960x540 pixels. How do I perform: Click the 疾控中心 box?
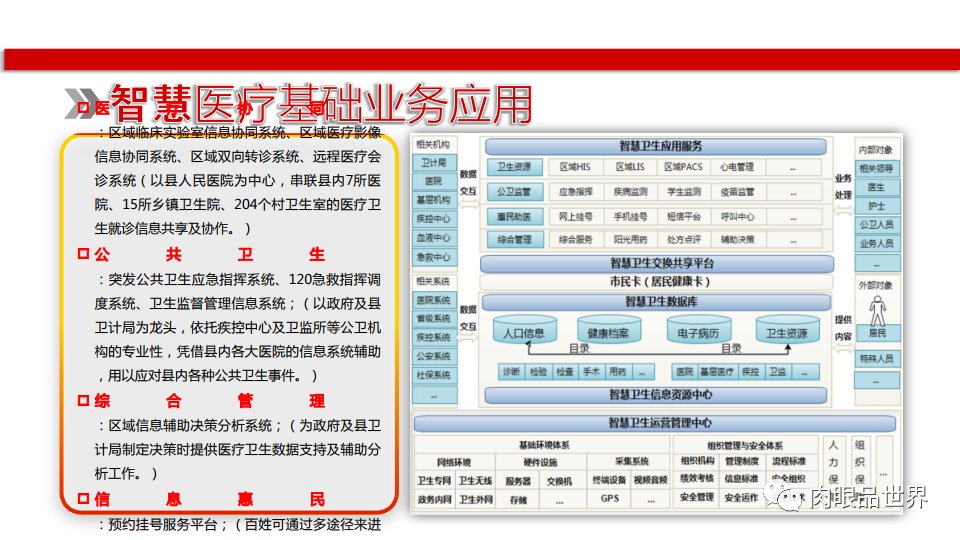[x=434, y=219]
